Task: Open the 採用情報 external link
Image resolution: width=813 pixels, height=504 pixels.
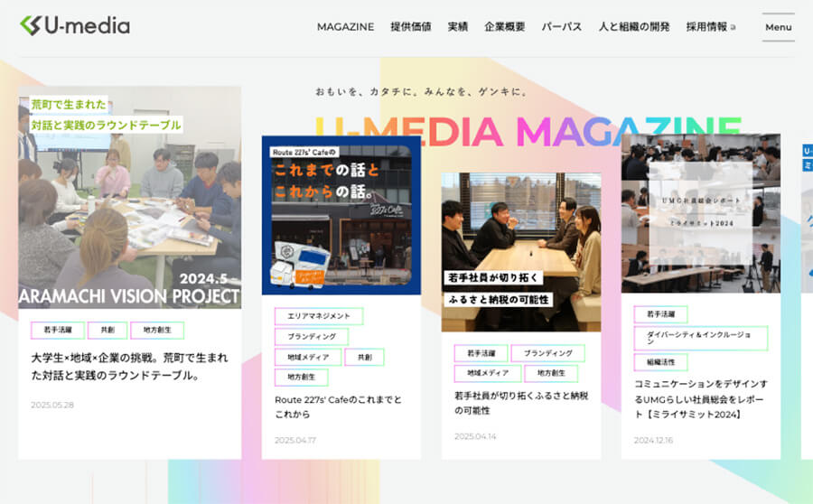Action: coord(710,27)
